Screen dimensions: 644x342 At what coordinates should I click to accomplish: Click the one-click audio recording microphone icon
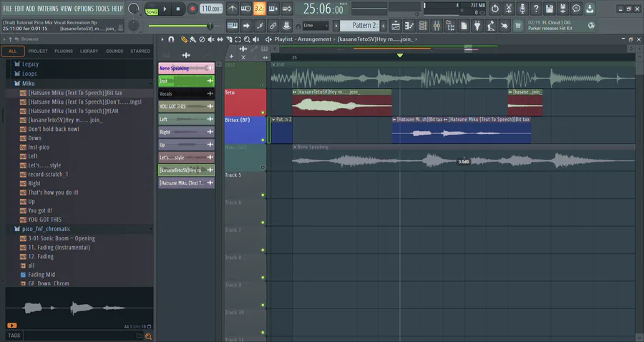coord(522,8)
